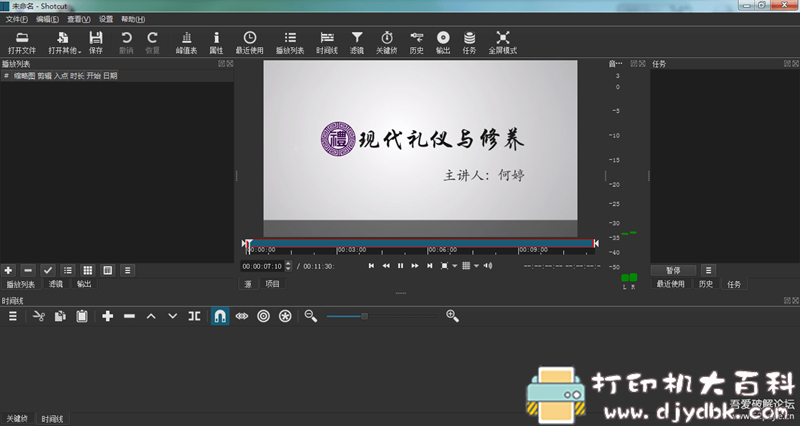Open the playlist panel hamburger menu
Screen dimensions: 800x426
pyautogui.click(x=128, y=270)
